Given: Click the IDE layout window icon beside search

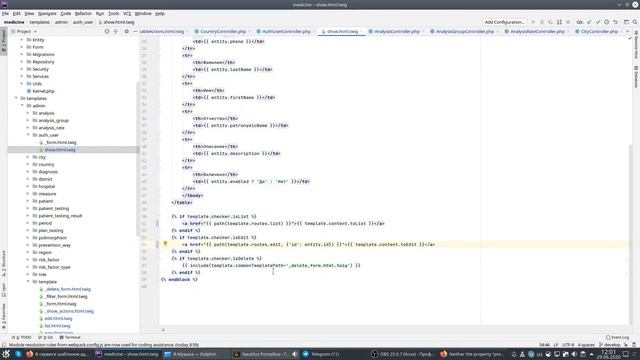Looking at the screenshot, I should point(626,22).
